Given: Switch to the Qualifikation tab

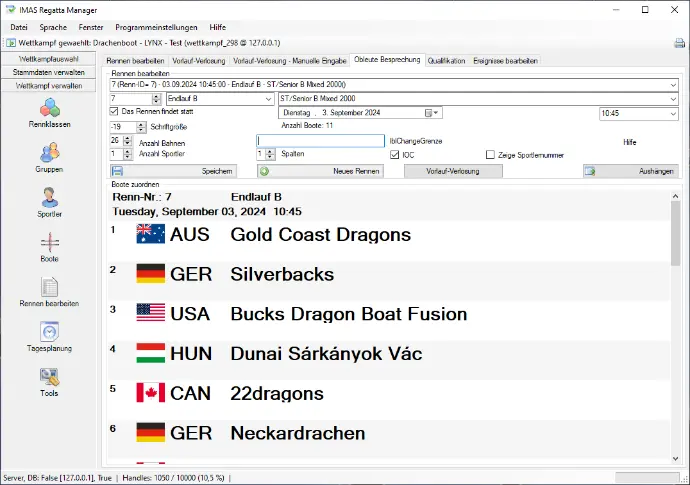Looking at the screenshot, I should point(446,61).
